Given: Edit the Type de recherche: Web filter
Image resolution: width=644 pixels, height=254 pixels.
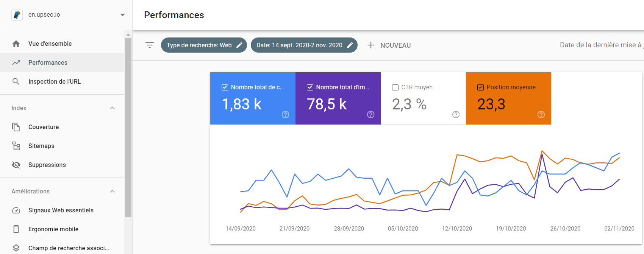Looking at the screenshot, I should pyautogui.click(x=204, y=45).
